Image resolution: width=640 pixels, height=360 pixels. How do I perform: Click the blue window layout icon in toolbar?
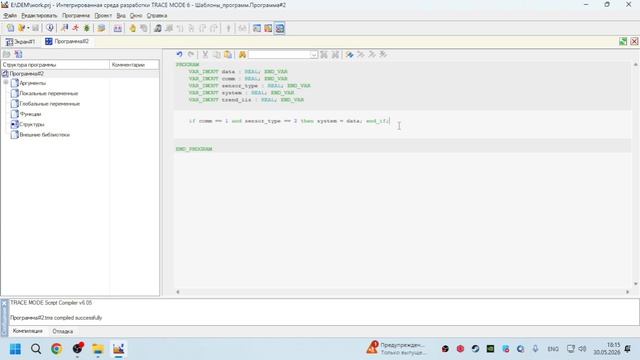257,28
